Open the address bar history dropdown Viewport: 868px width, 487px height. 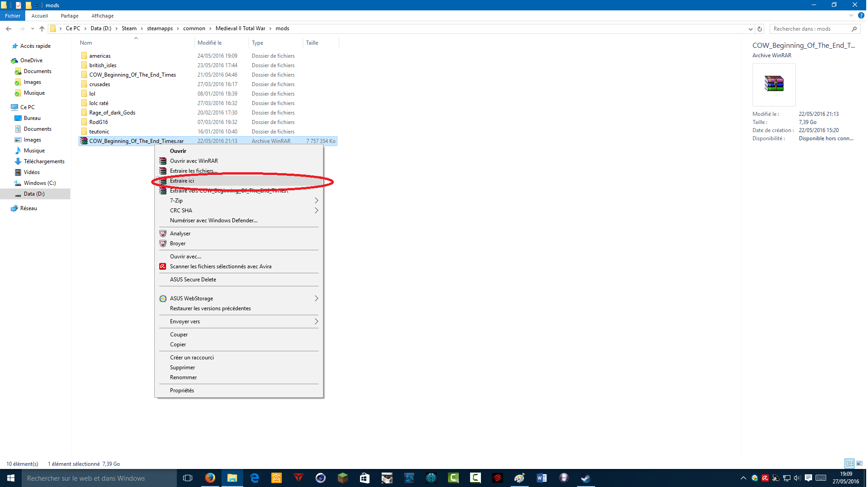(x=750, y=29)
